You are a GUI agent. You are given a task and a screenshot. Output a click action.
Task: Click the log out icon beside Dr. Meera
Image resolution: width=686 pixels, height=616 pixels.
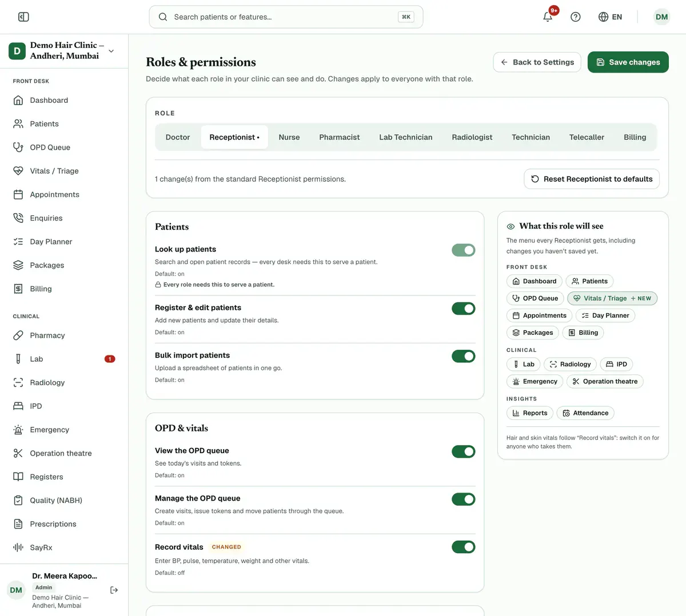[114, 590]
